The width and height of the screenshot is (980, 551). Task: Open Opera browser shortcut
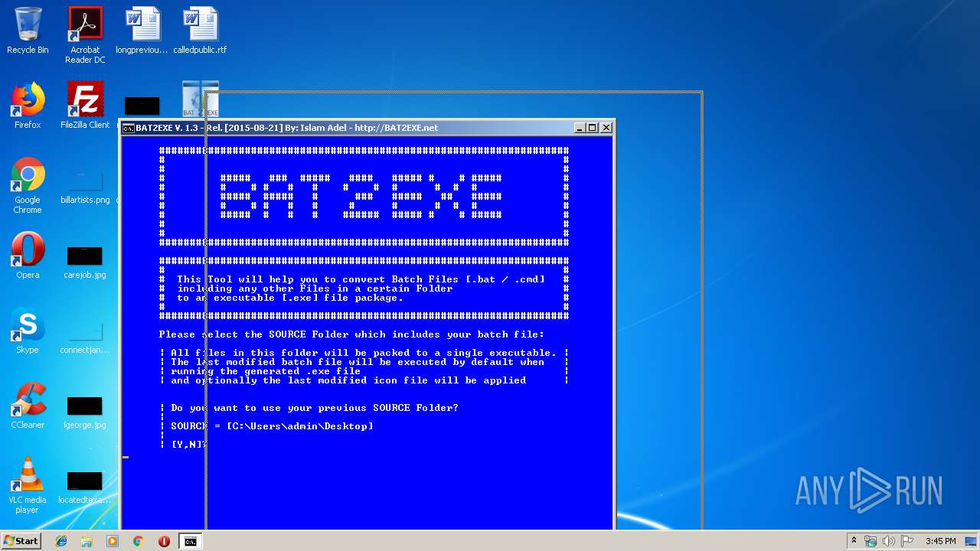coord(28,256)
